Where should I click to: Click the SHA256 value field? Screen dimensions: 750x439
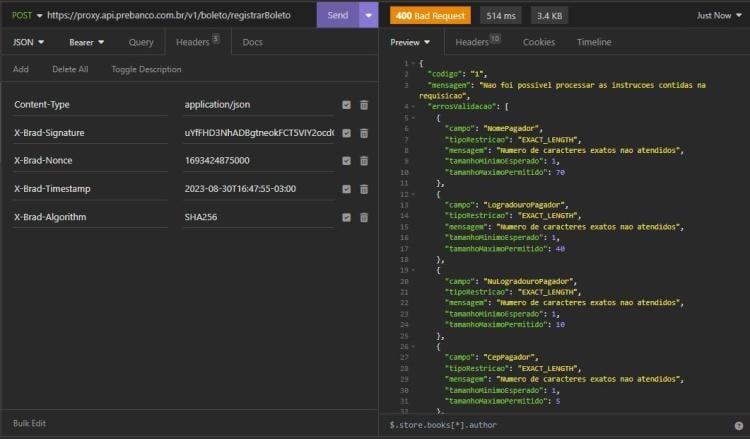tap(259, 217)
